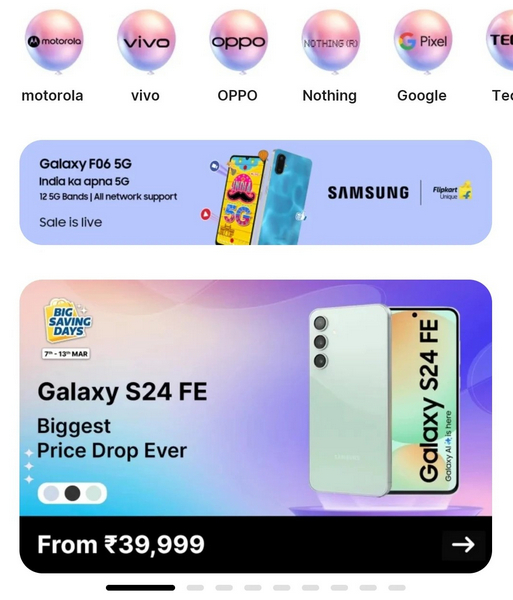
Task: Open the Nothing brand balloon
Action: 331,41
